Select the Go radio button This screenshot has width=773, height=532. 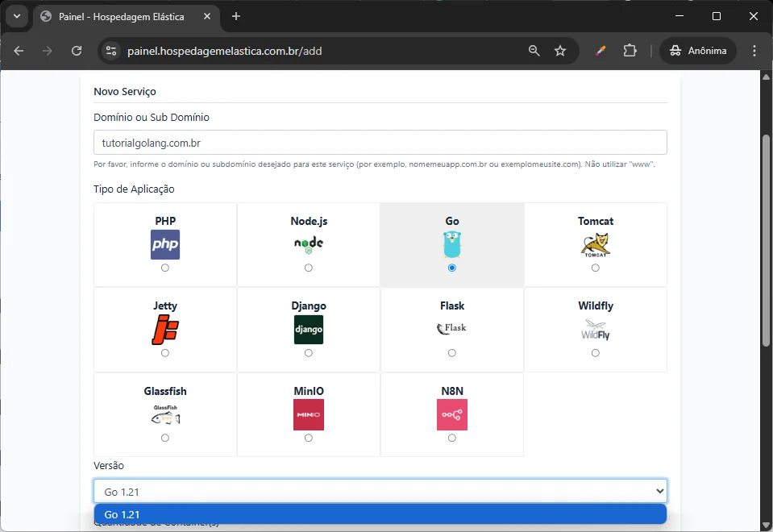452,268
